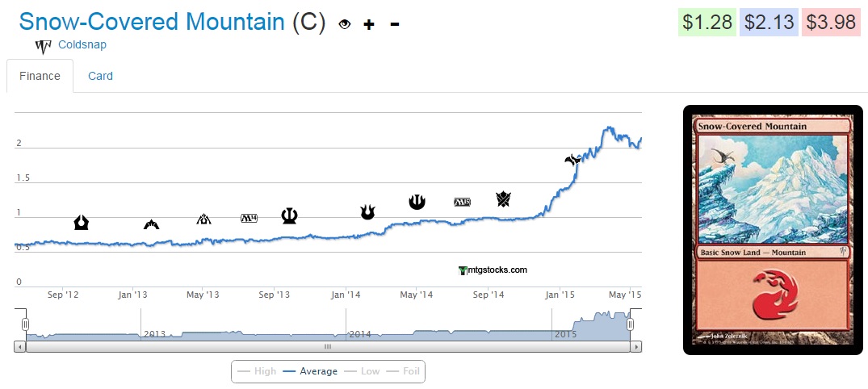Click the plus icon beside the card title
This screenshot has width=868, height=389.
click(369, 24)
